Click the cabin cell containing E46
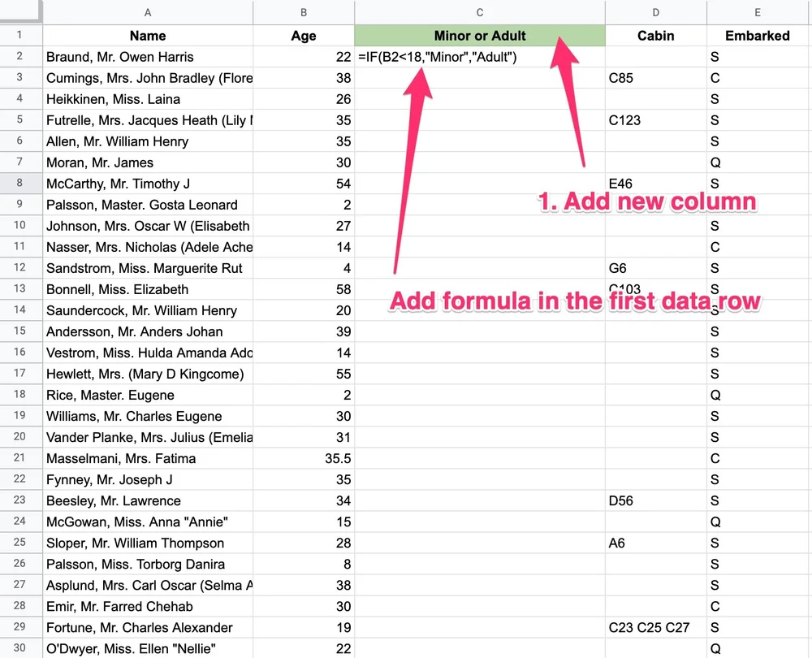The height and width of the screenshot is (658, 812). [x=656, y=183]
